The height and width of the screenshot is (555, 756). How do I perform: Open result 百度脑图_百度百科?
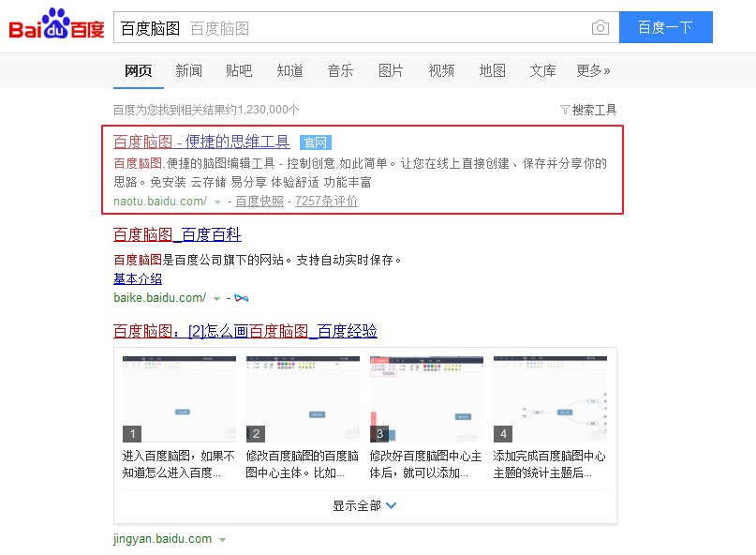[x=177, y=234]
